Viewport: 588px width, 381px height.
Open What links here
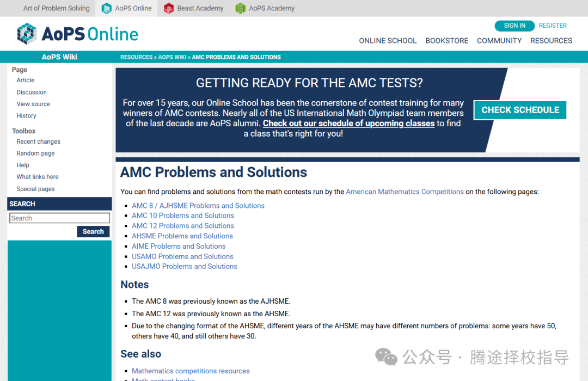coord(38,177)
